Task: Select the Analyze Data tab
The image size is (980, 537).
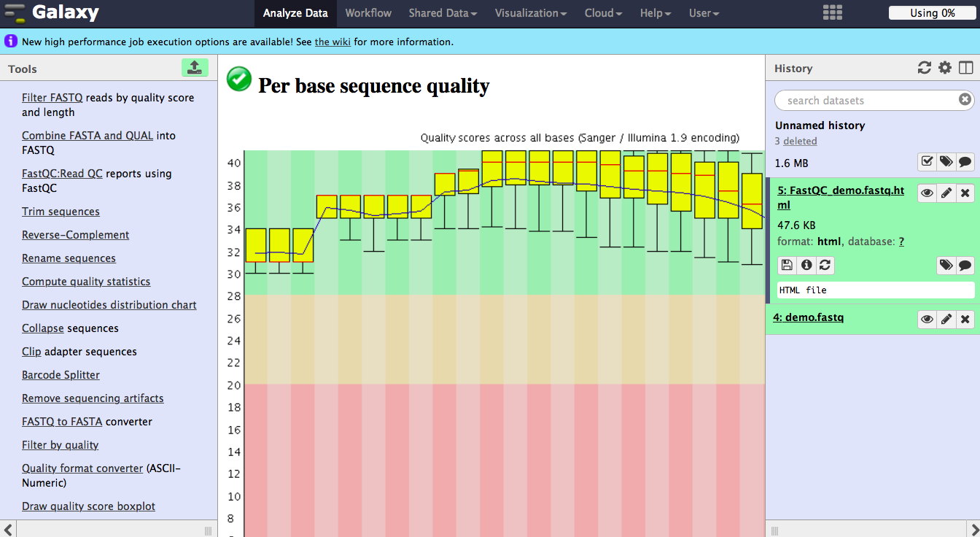Action: 295,13
